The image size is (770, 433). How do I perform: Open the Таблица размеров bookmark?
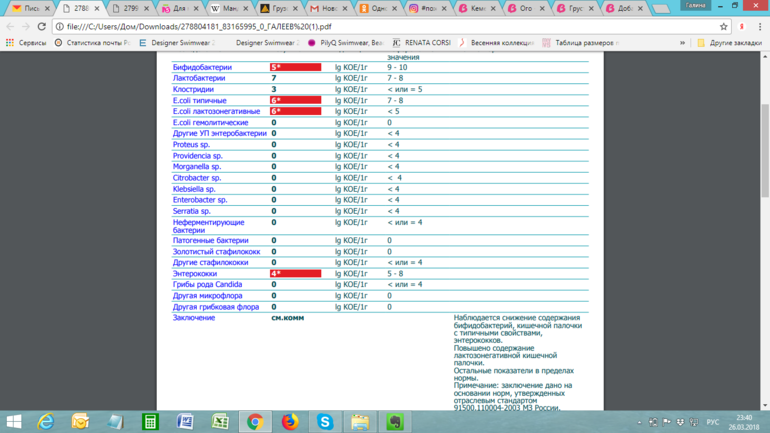click(x=578, y=43)
